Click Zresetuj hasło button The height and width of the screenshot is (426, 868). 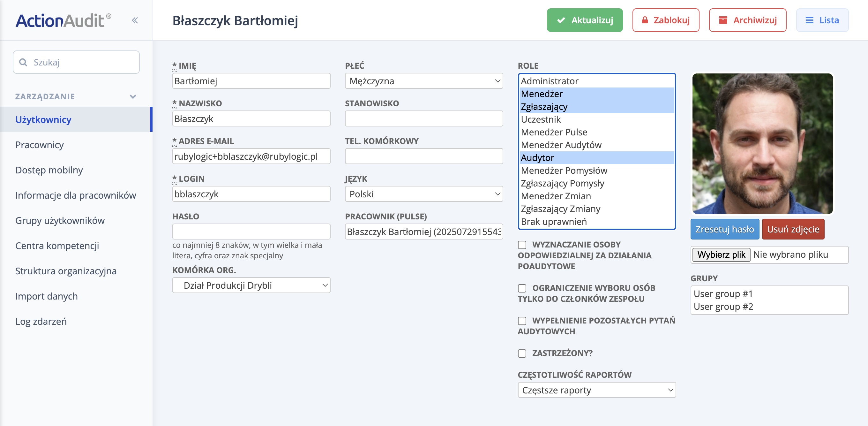coord(724,229)
